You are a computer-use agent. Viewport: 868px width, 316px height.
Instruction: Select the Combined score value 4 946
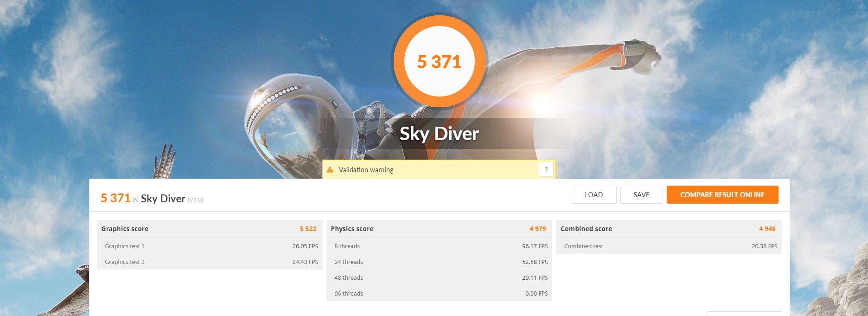point(767,229)
